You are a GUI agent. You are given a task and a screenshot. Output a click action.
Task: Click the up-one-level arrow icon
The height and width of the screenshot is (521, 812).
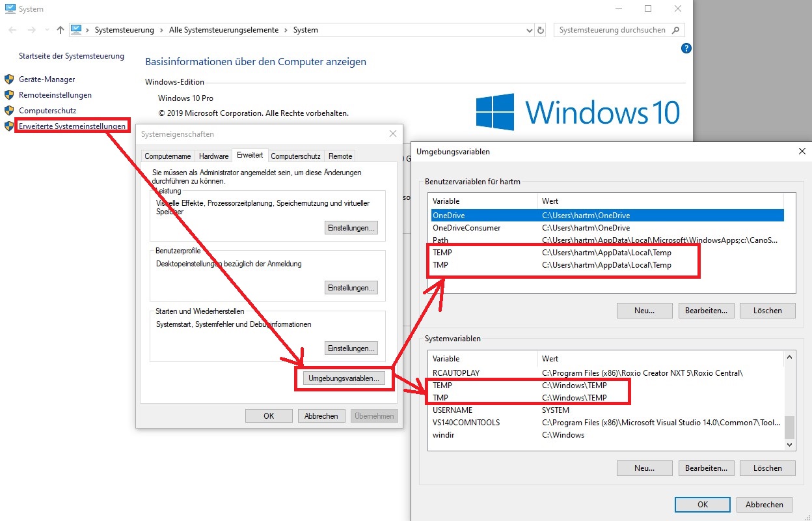[x=61, y=30]
